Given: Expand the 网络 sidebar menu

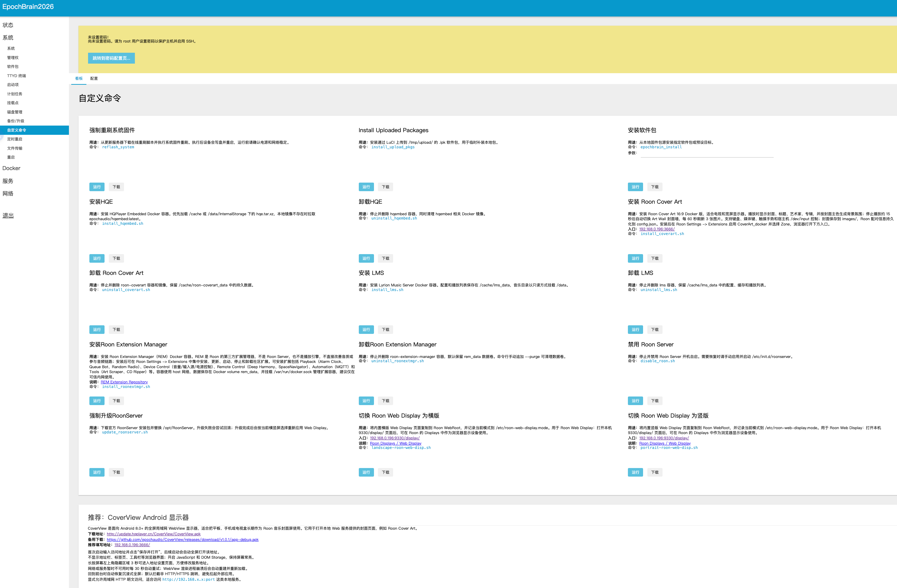Looking at the screenshot, I should 8,193.
